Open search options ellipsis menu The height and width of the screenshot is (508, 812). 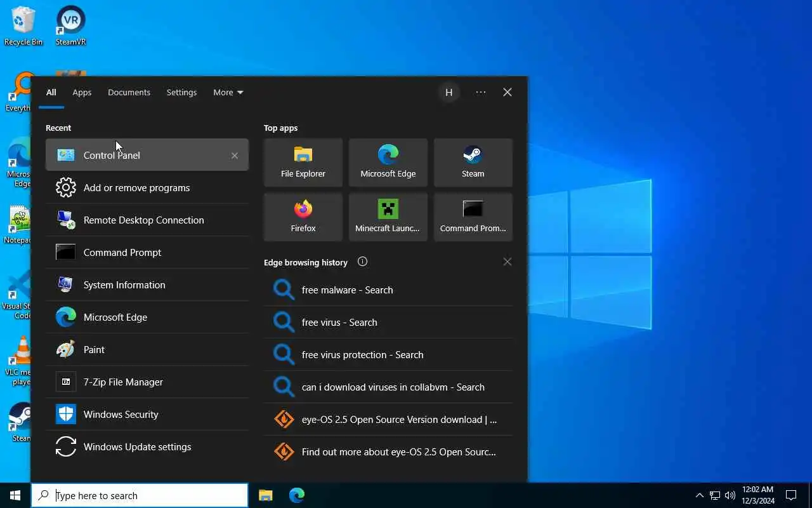point(481,92)
